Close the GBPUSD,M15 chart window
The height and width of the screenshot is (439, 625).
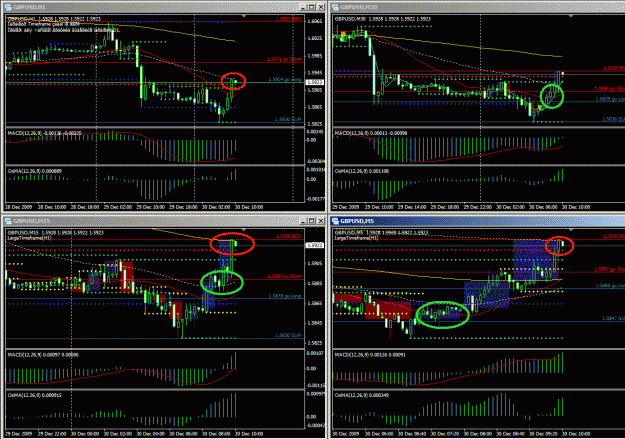[x=320, y=220]
